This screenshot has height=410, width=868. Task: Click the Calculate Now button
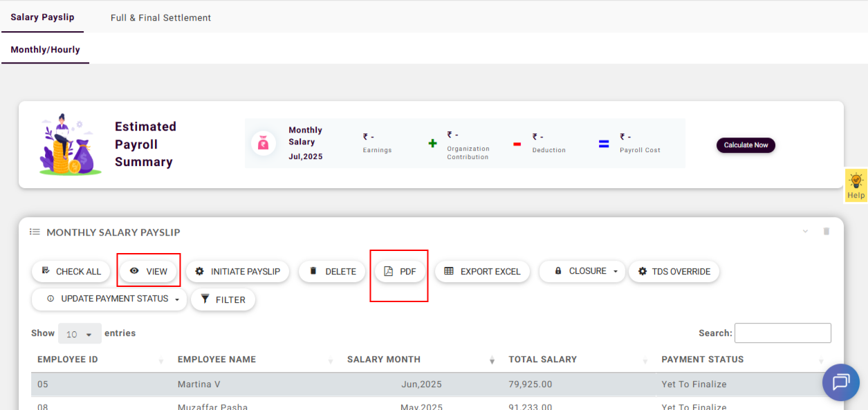pyautogui.click(x=746, y=145)
